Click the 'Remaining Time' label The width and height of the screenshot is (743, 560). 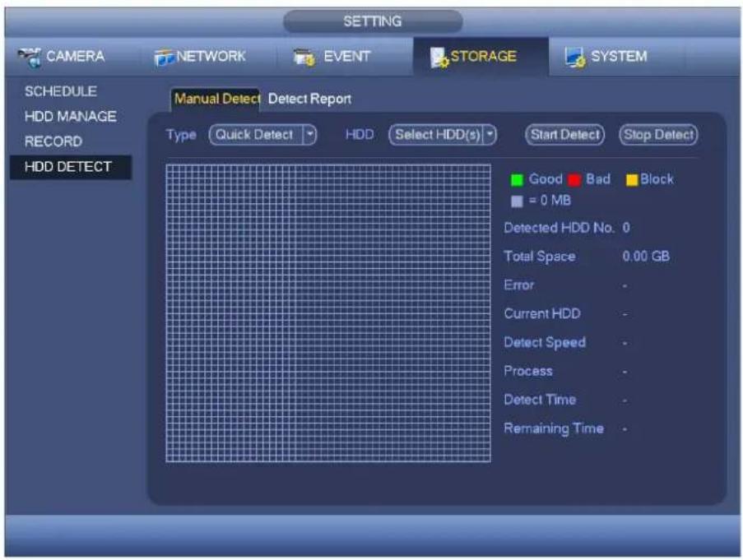pyautogui.click(x=554, y=428)
